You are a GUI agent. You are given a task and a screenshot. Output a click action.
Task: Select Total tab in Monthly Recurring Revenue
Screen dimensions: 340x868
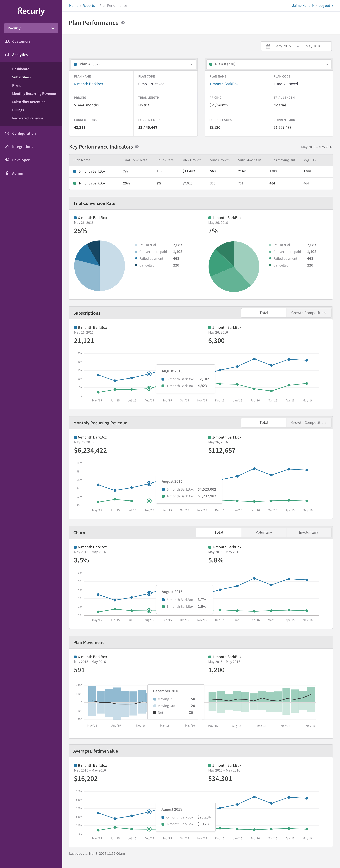[x=264, y=423]
